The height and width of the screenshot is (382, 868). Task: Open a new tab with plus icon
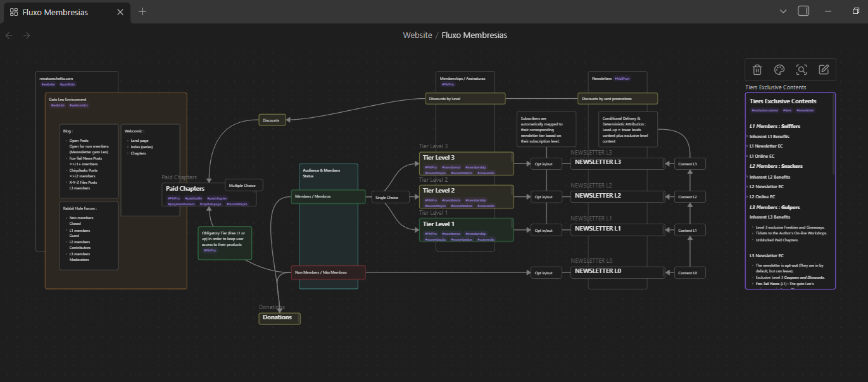(142, 11)
